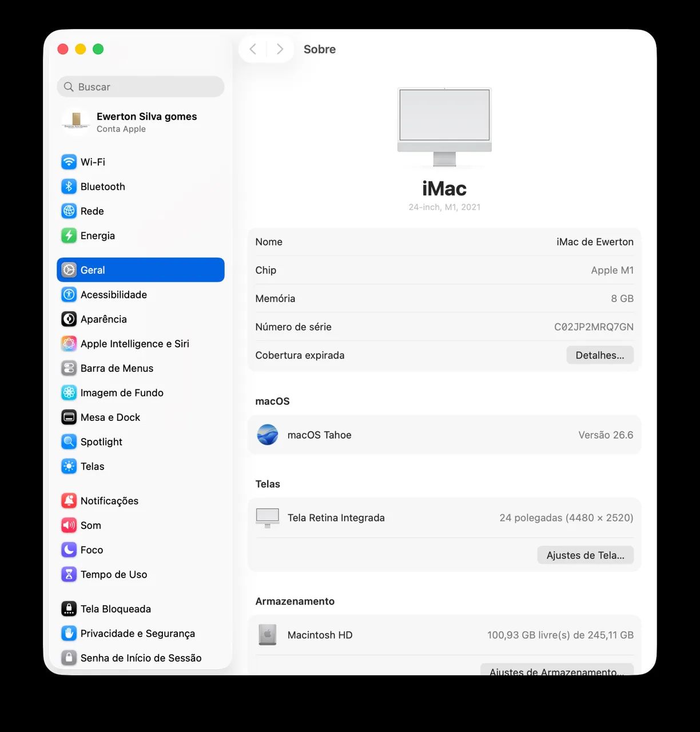
Task: Click the Sobre page title
Action: click(x=320, y=49)
